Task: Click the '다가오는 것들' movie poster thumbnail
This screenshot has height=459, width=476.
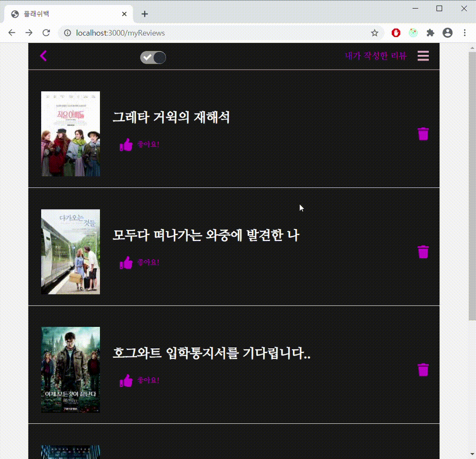Action: tap(71, 252)
